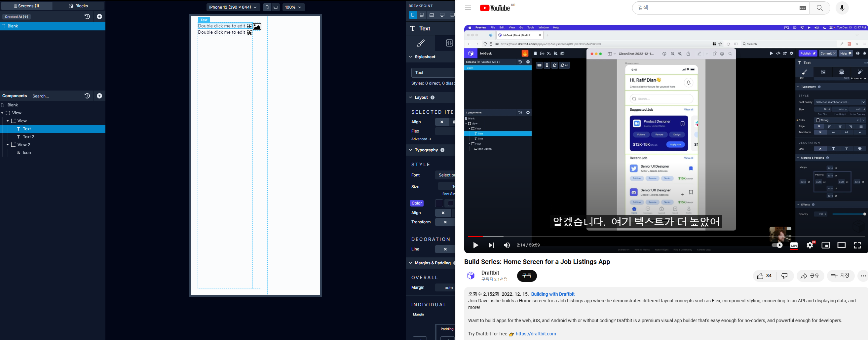Screen dimensions: 868x340
Task: Click YouTube search magnifier button
Action: click(x=820, y=8)
